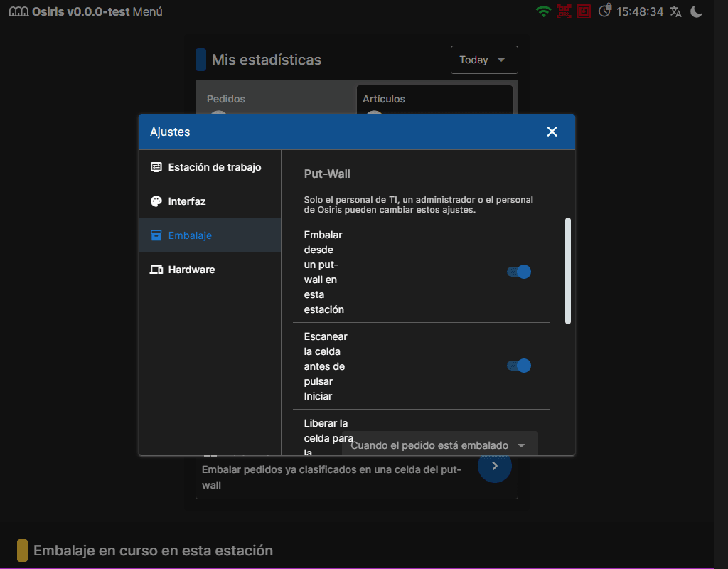
Task: Click the settings dialog vertical scrollbar
Action: point(568,271)
